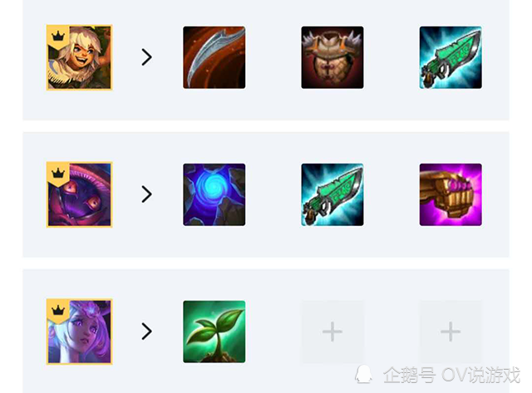Select the green seedling sprout icon
The width and height of the screenshot is (532, 393).
[x=214, y=332]
